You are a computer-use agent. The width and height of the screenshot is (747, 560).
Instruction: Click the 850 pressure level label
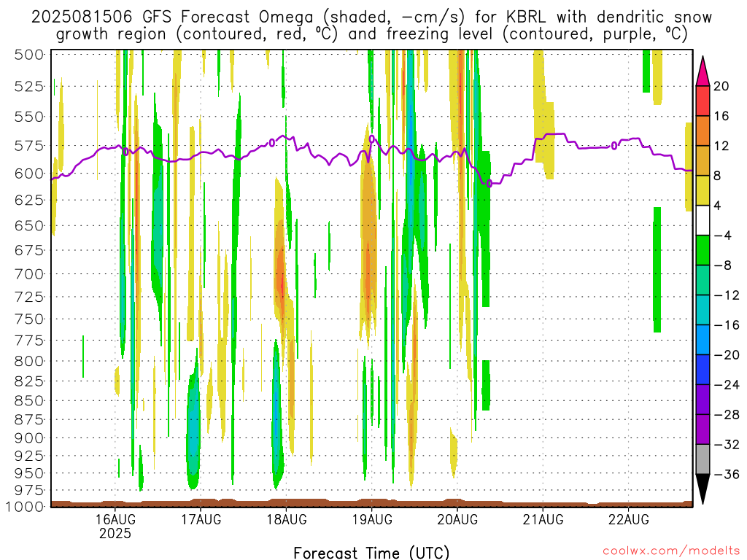pyautogui.click(x=29, y=401)
